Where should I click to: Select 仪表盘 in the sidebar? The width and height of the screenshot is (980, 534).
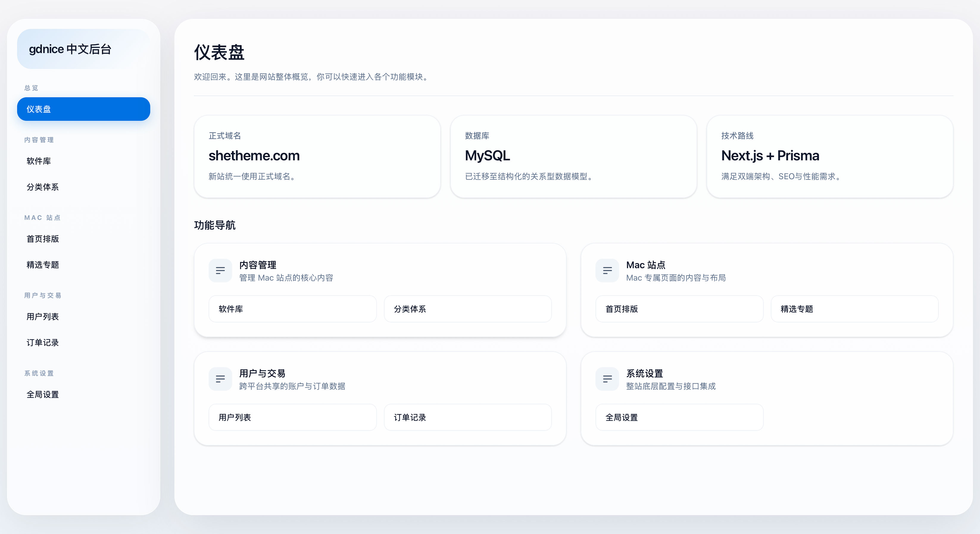click(x=84, y=109)
